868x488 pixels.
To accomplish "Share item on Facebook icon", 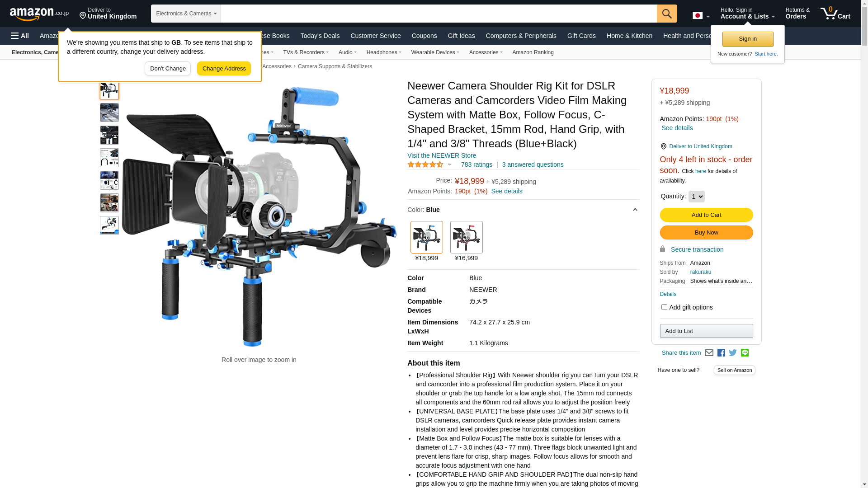I will pyautogui.click(x=721, y=353).
